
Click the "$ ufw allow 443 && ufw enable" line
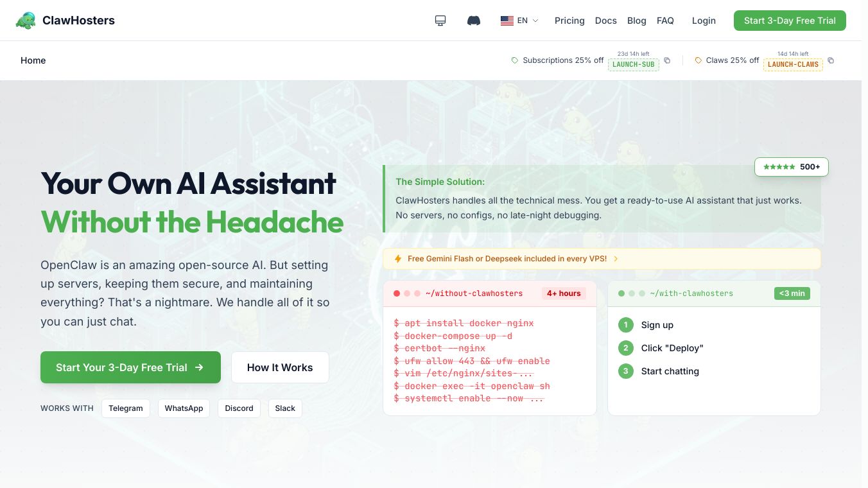pyautogui.click(x=472, y=361)
